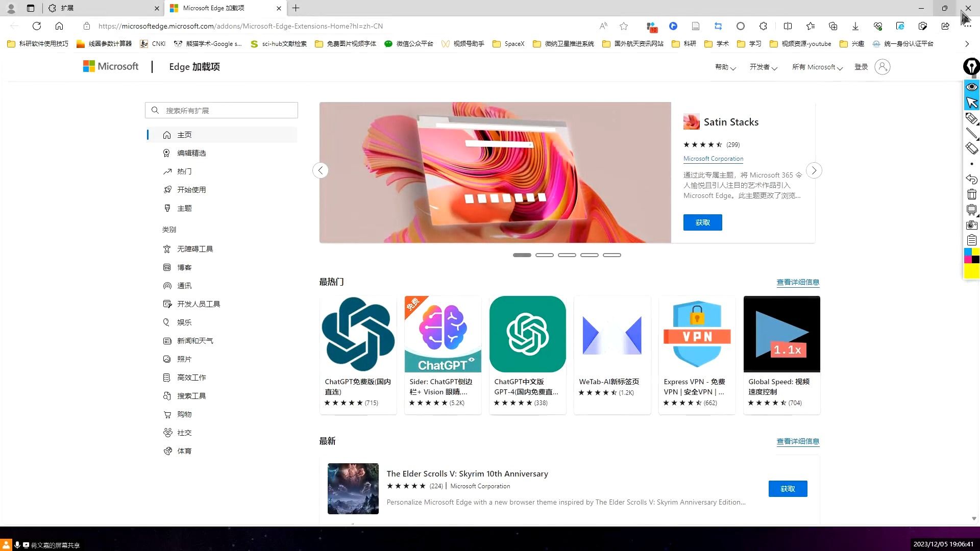Open the browser essentials heartbeat icon
Screen dimensions: 980x551
coord(878,26)
